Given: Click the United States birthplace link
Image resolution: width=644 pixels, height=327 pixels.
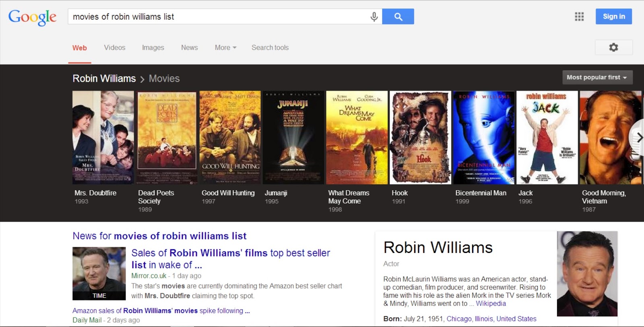Looking at the screenshot, I should click(x=516, y=319).
